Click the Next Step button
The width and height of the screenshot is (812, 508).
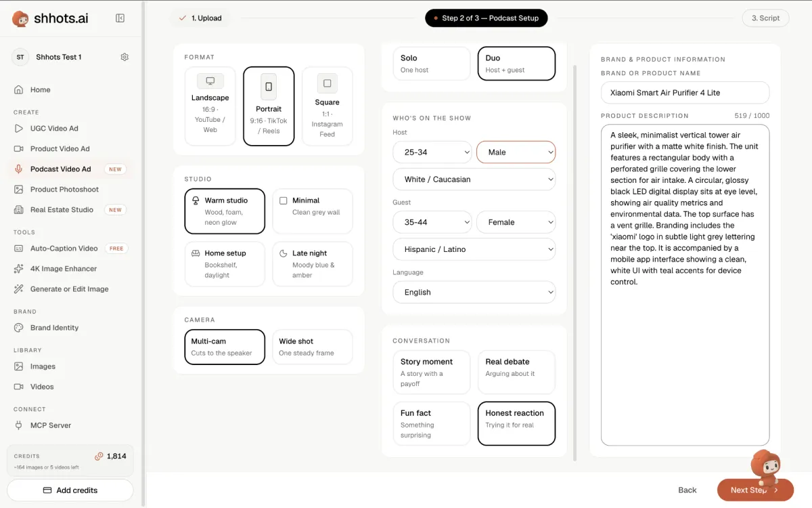click(755, 490)
